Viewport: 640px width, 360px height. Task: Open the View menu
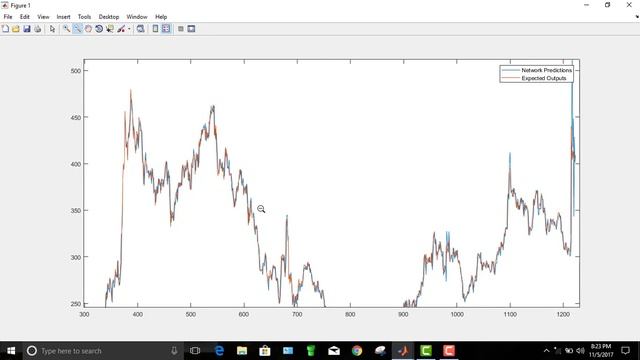pos(43,17)
